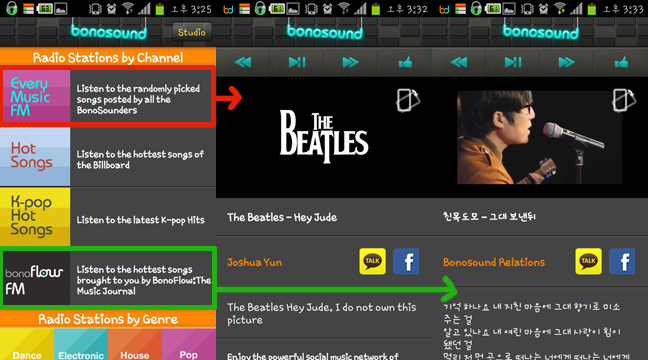Viewport: 648px width, 360px height.
Task: Rewind in the Beatles player
Action: [243, 62]
